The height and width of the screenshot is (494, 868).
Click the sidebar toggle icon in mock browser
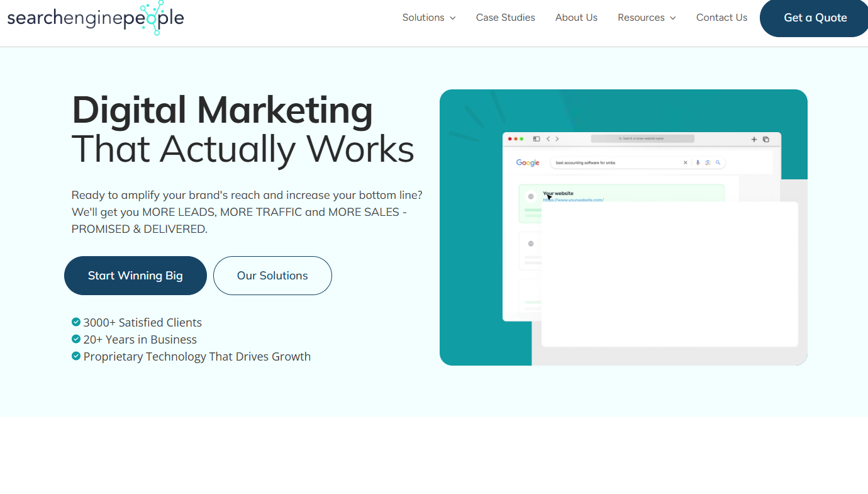(537, 139)
